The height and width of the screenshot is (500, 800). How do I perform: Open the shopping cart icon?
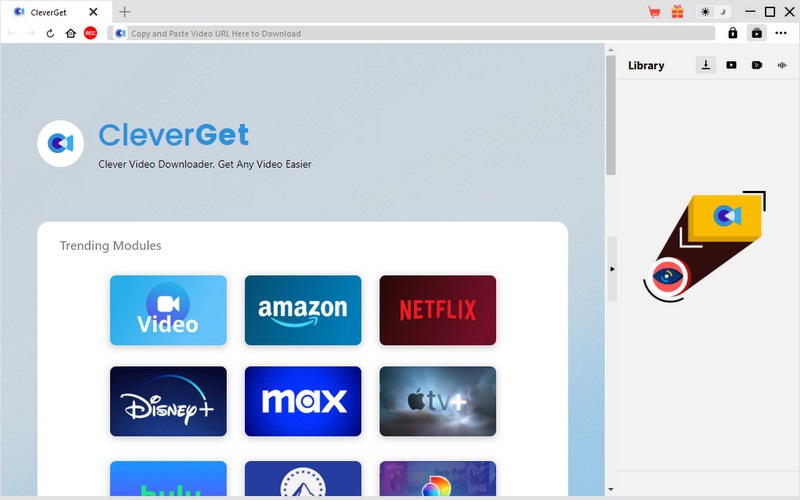(x=654, y=12)
